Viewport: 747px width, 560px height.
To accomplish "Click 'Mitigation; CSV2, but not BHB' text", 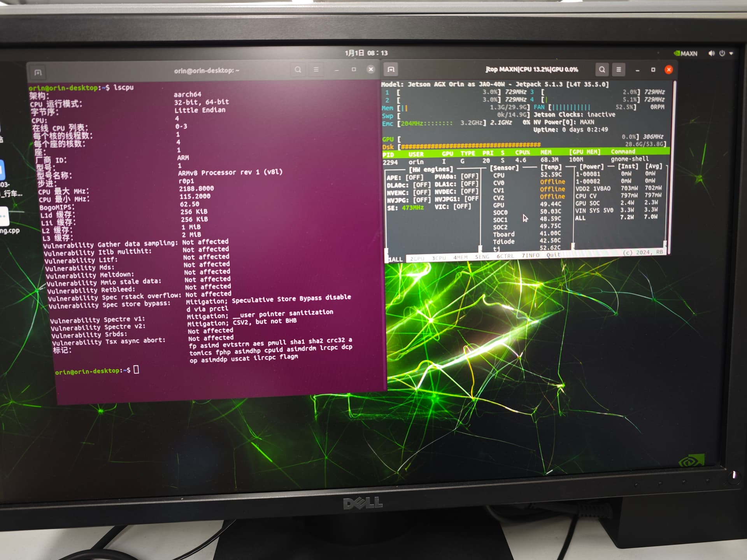I will [x=242, y=322].
